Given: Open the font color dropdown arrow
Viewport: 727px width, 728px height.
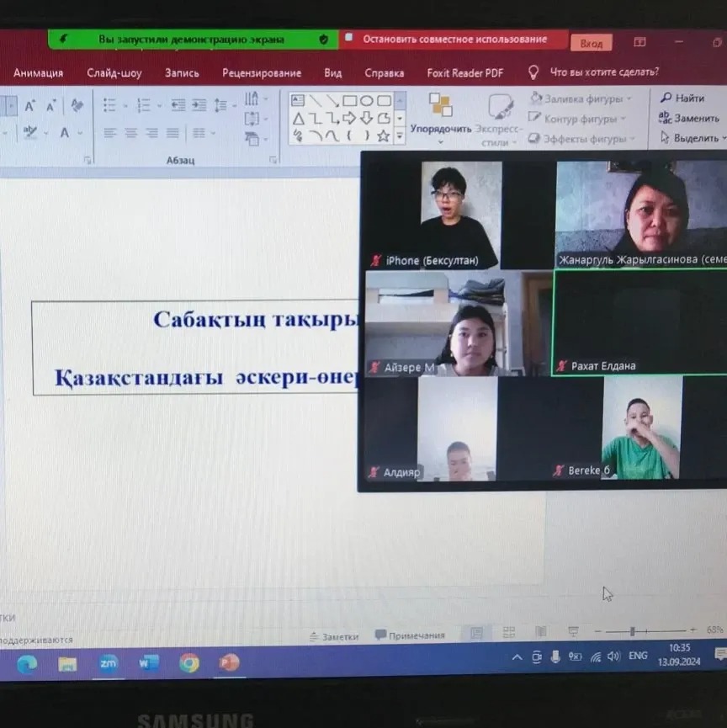Looking at the screenshot, I should 80,133.
